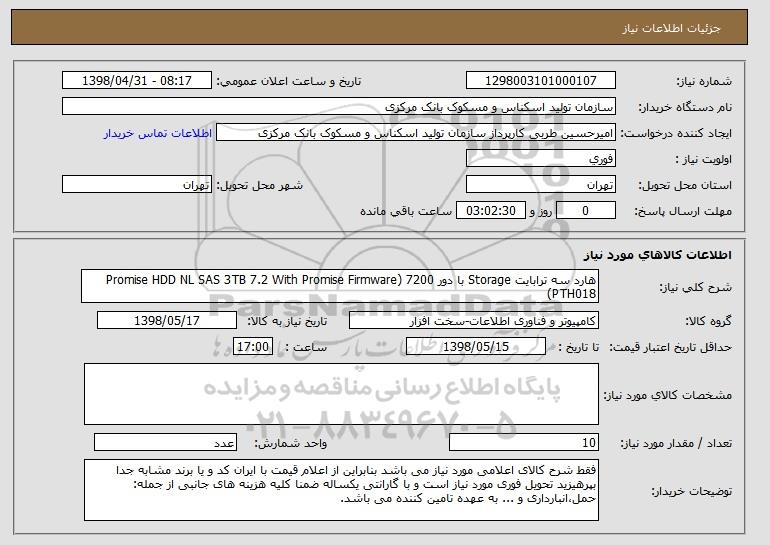Click the empty goods specifications text area

click(x=341, y=394)
